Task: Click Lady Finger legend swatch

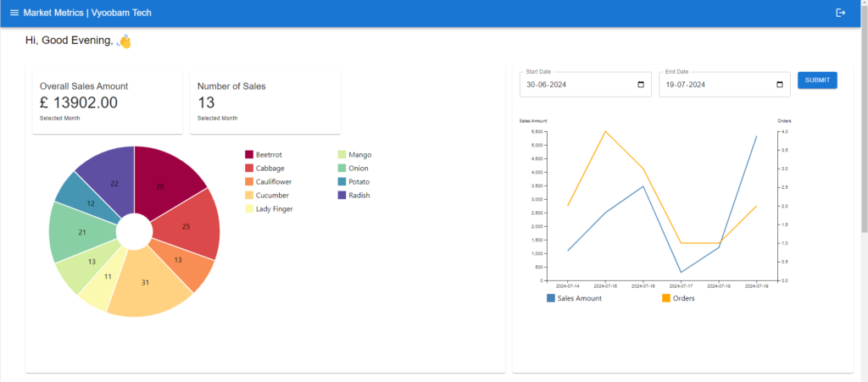Action: 249,208
